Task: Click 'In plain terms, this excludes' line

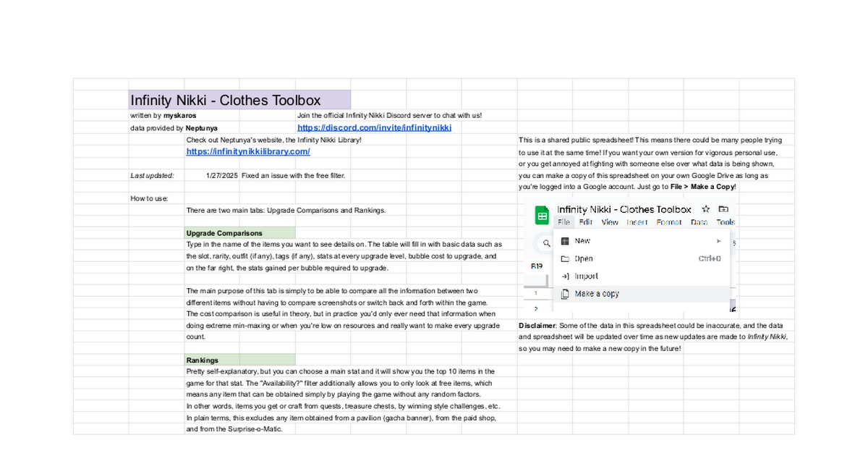Action: pyautogui.click(x=341, y=418)
